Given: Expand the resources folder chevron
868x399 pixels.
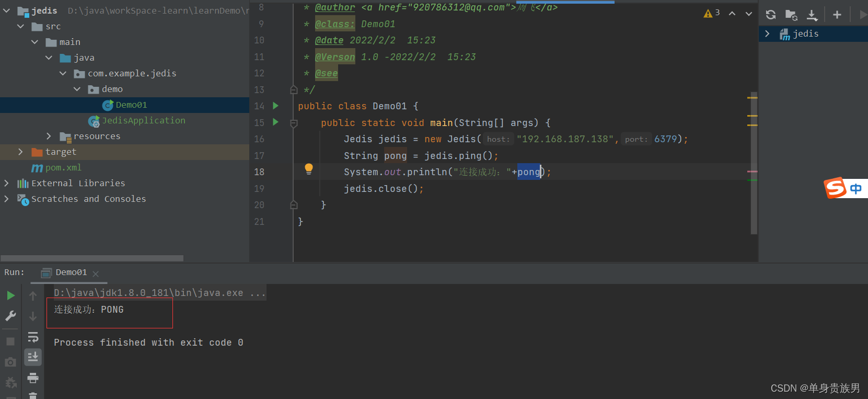Looking at the screenshot, I should 49,136.
